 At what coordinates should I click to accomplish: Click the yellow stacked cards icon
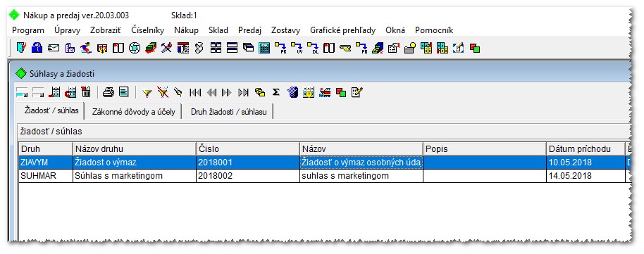click(x=259, y=92)
